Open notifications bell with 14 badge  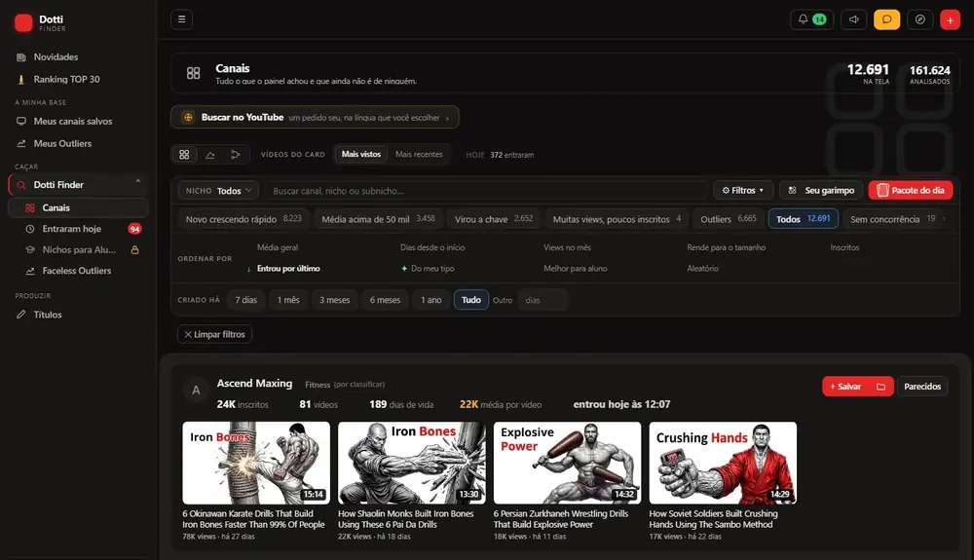(812, 19)
